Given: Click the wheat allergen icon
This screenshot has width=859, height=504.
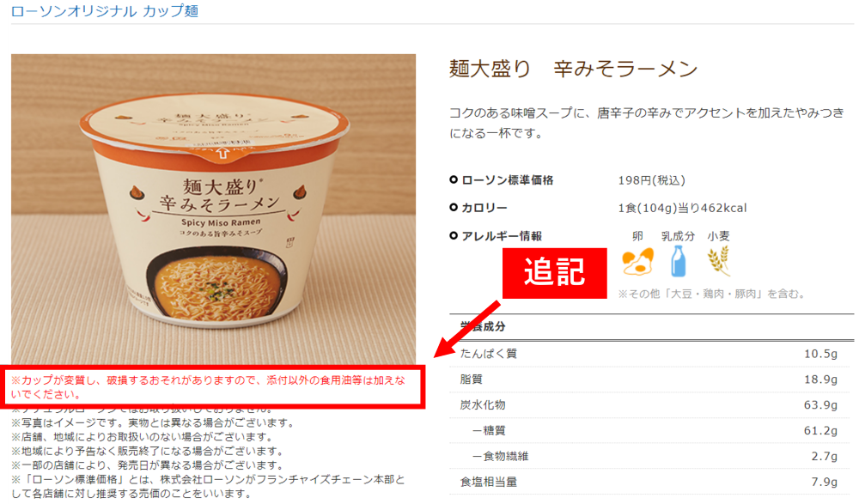Looking at the screenshot, I should point(719,261).
